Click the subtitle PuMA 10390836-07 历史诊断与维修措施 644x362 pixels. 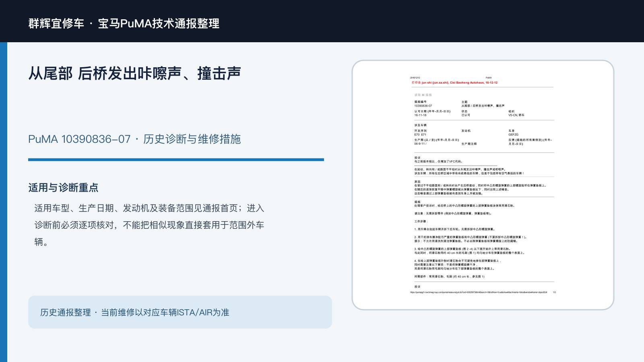[x=134, y=139]
